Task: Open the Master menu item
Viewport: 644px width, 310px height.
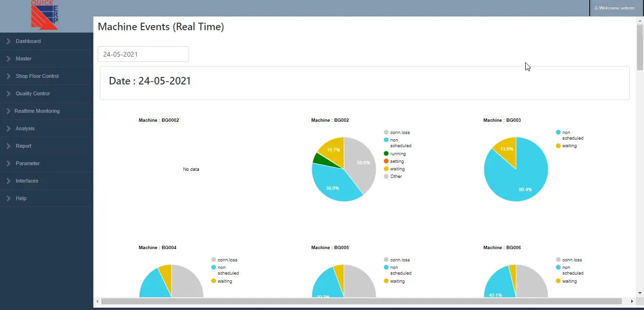Action: 47,59
